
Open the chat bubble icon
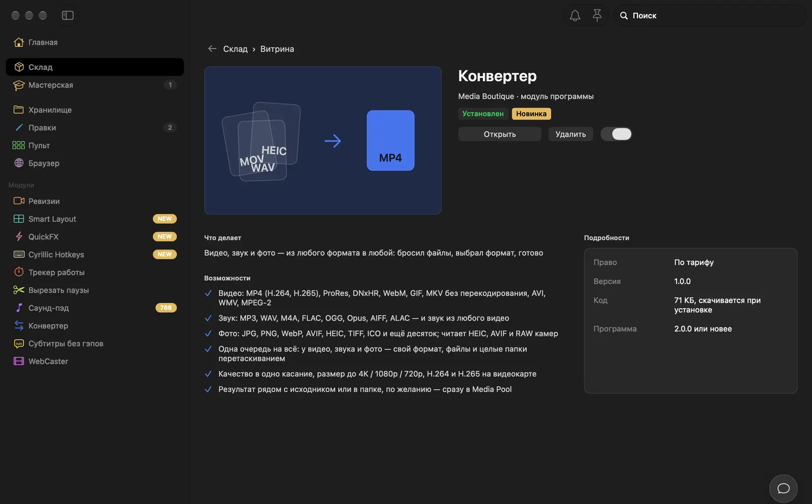tap(783, 488)
